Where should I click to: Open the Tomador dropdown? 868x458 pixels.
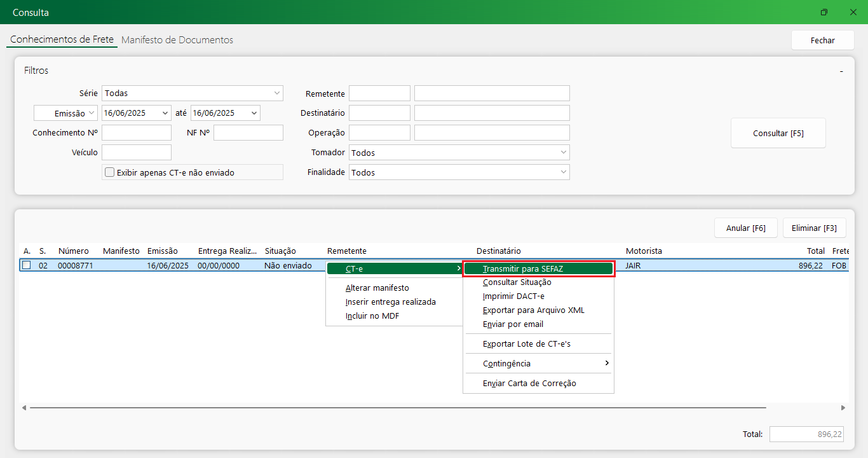(564, 153)
